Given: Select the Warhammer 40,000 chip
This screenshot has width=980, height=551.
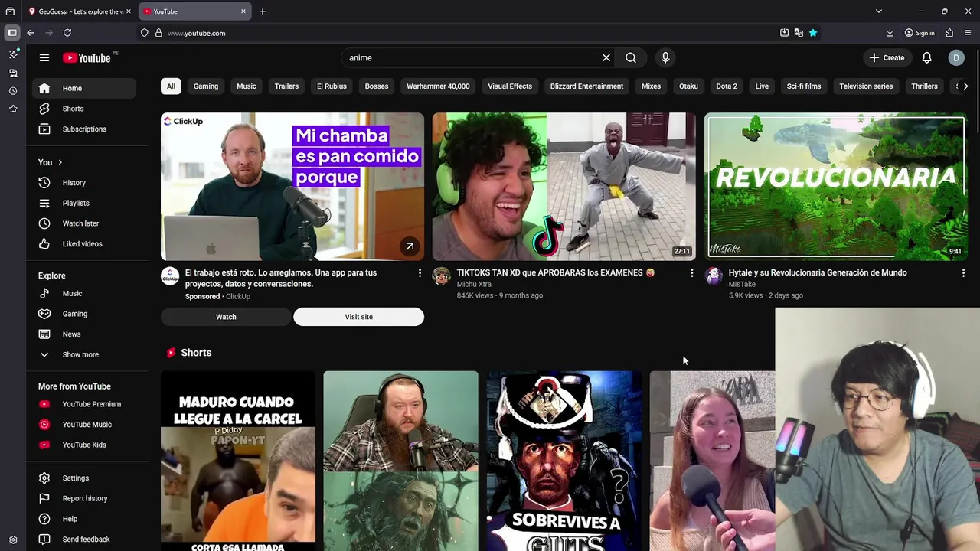Looking at the screenshot, I should [x=438, y=86].
